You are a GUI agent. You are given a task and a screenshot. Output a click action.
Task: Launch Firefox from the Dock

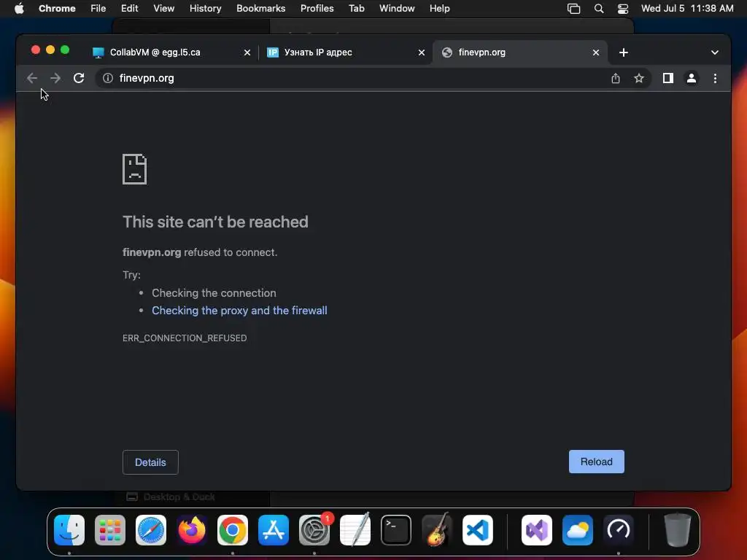pos(192,530)
